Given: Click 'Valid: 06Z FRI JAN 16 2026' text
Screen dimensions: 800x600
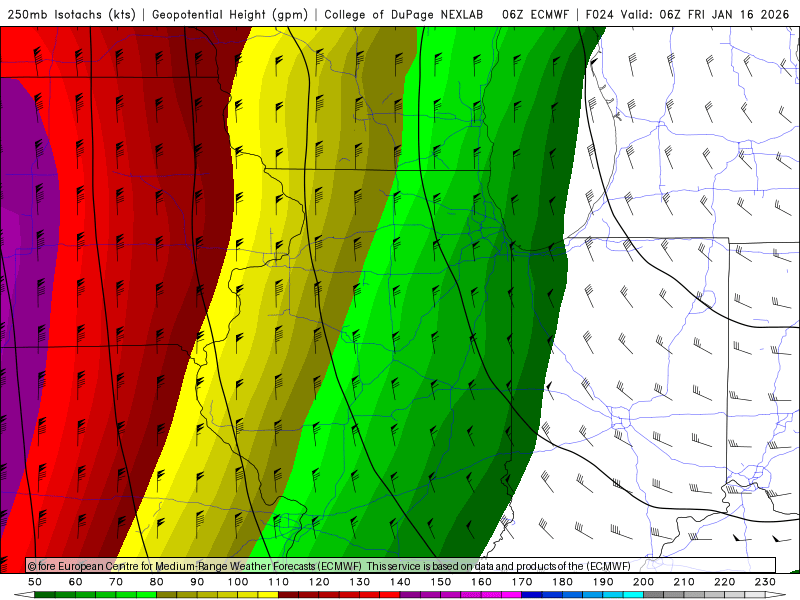Looking at the screenshot, I should [x=705, y=14].
